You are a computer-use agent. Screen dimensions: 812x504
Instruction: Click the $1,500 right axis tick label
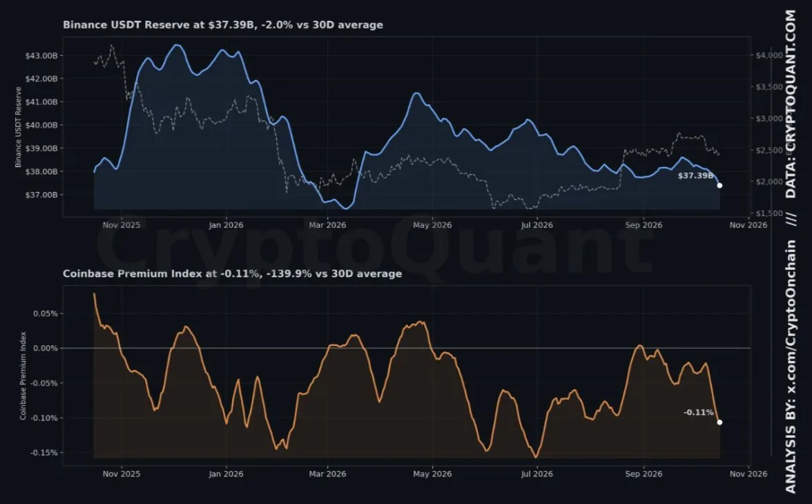pos(769,213)
